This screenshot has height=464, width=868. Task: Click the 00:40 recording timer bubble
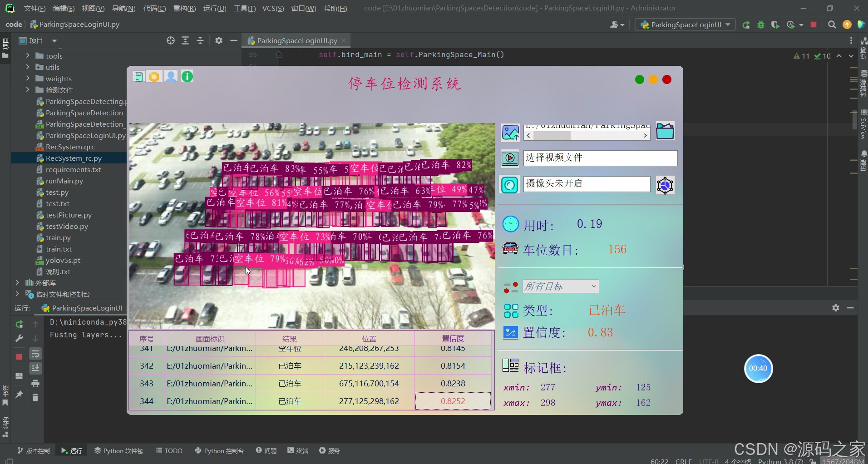pyautogui.click(x=758, y=368)
